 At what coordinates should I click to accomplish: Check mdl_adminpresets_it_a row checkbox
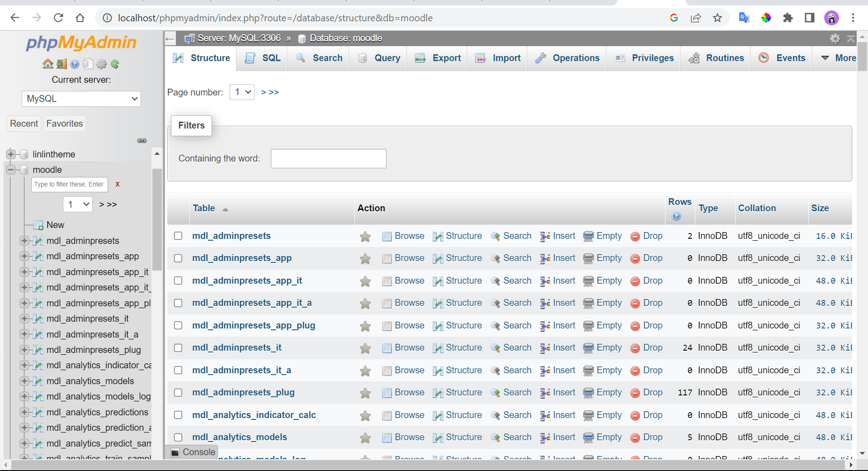tap(178, 370)
